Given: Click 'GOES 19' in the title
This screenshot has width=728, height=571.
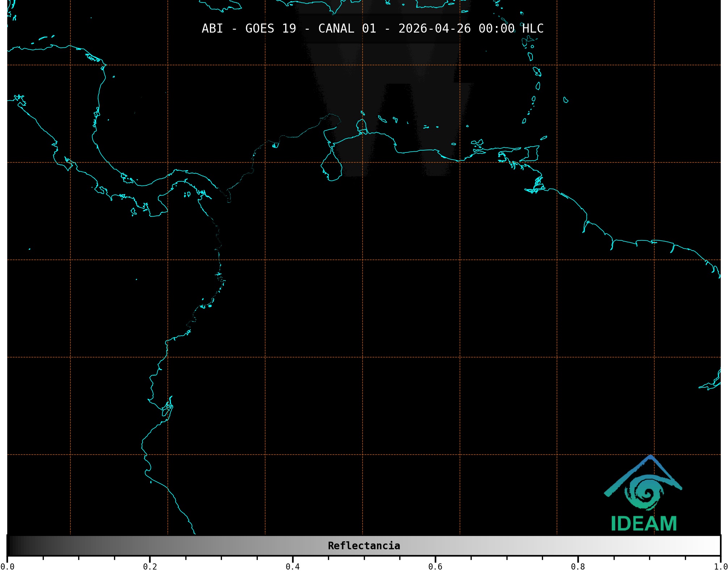Looking at the screenshot, I should [270, 29].
